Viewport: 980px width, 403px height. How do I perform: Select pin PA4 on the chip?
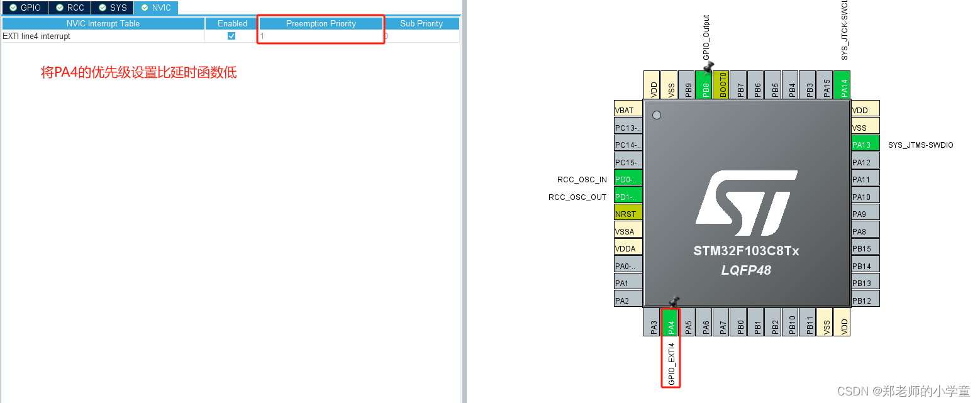[671, 322]
